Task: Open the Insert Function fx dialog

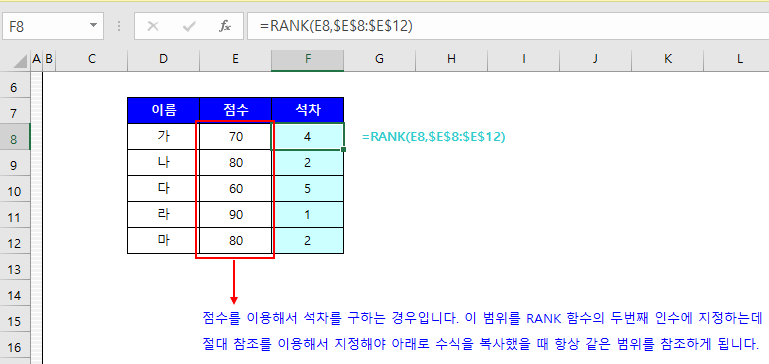Action: (225, 26)
